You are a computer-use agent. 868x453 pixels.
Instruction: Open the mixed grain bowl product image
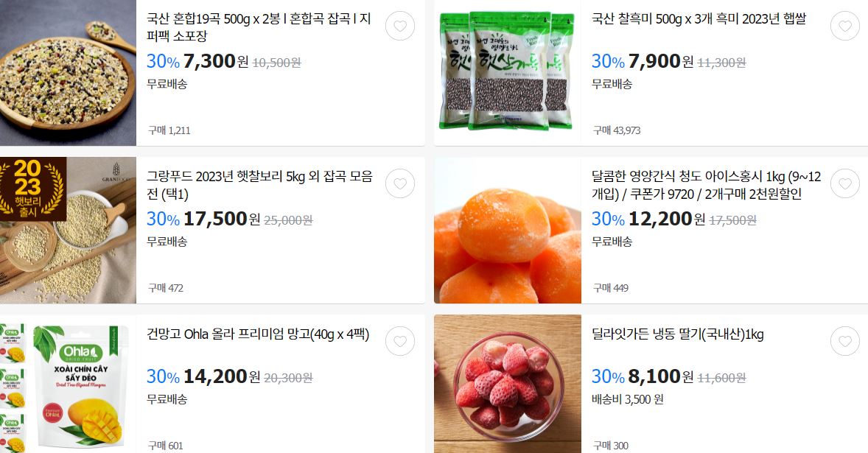coord(68,72)
